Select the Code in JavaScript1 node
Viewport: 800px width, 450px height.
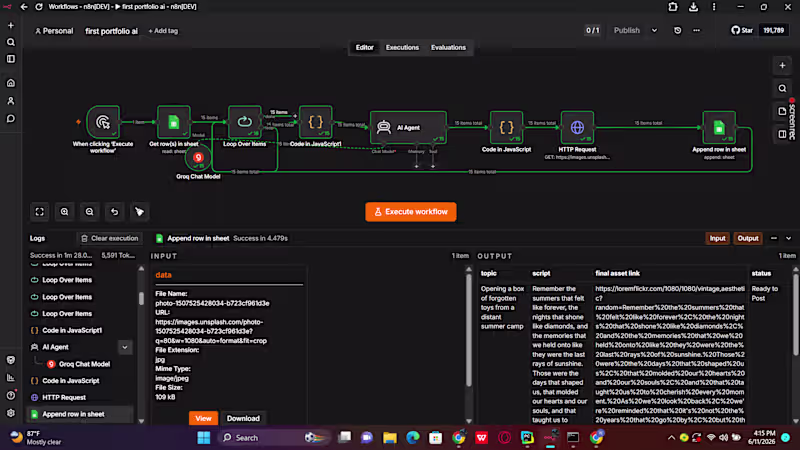315,122
